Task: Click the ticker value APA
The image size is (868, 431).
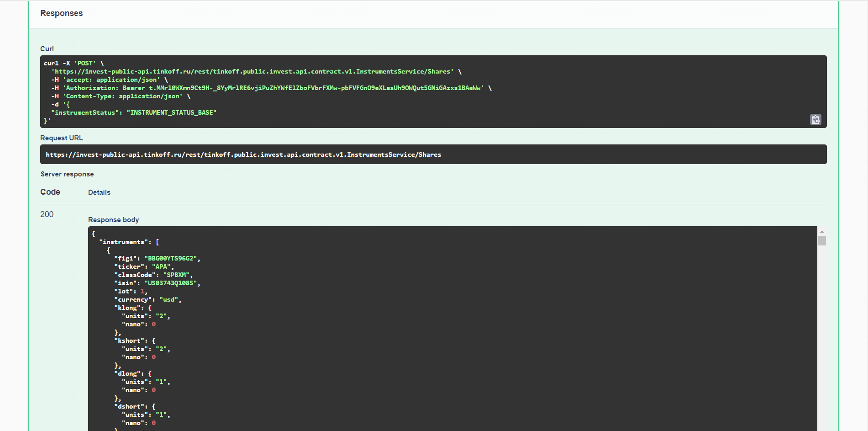Action: coord(161,267)
